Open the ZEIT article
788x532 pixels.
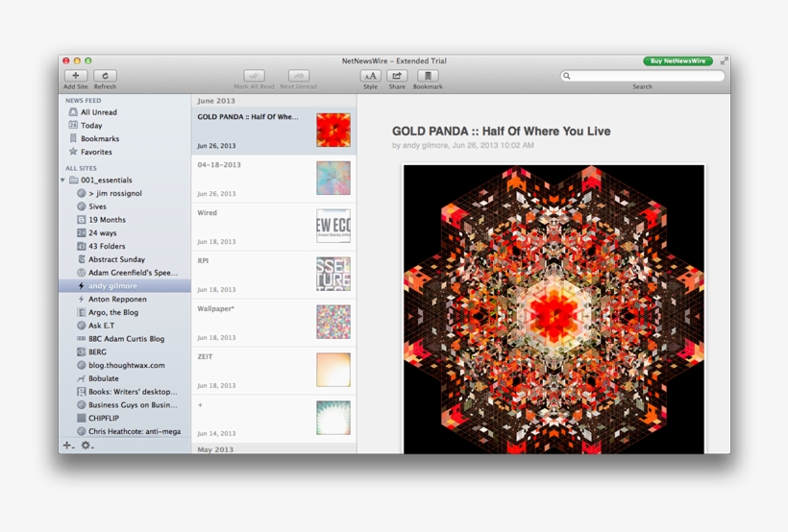[x=274, y=371]
